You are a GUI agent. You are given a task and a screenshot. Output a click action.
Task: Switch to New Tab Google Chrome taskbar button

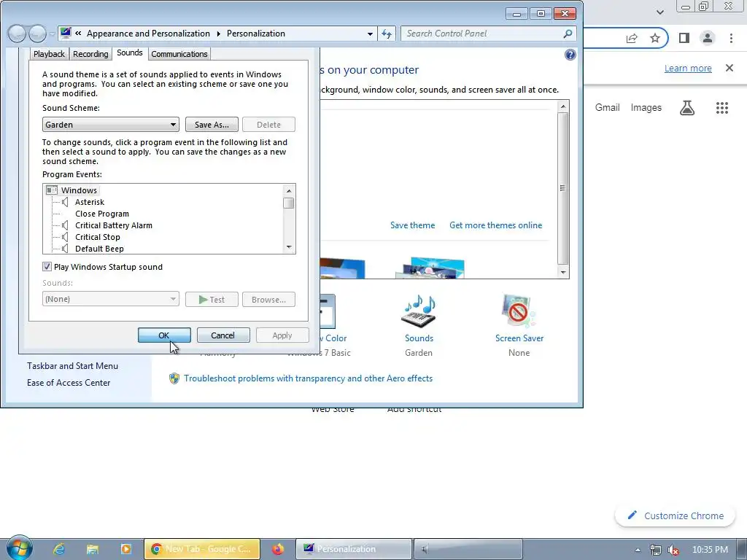(202, 549)
